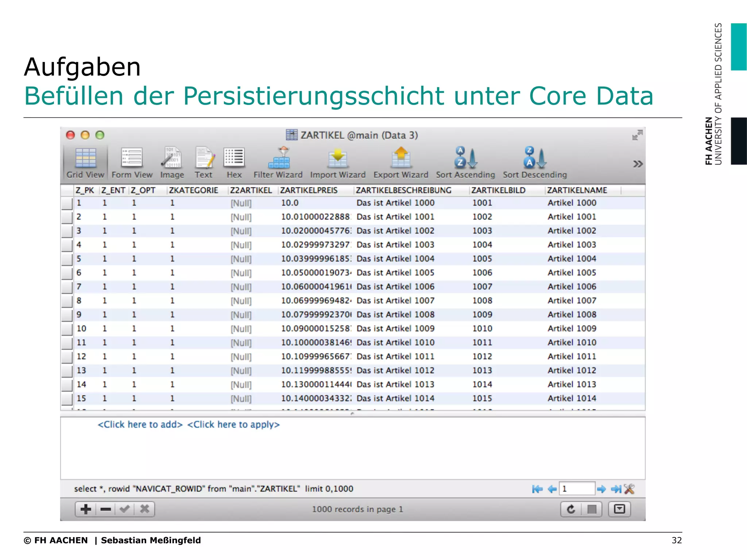This screenshot has height=560, width=747.
Task: Click the SQL select statement text
Action: 214,489
